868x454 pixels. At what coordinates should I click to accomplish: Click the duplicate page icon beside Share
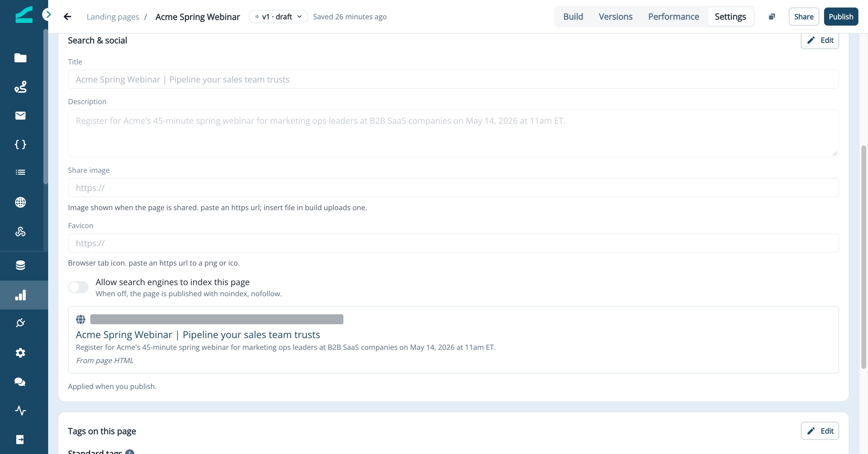[x=772, y=17]
